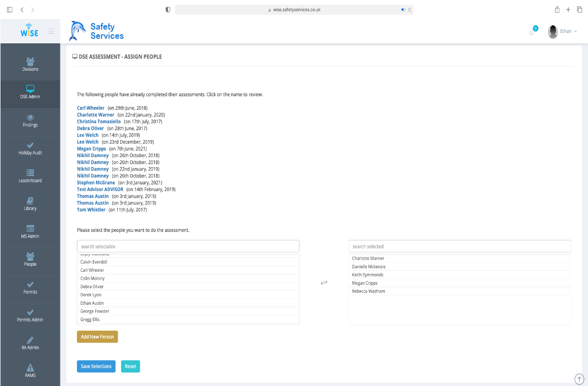Remove Charlotte Warner from selected list
588x386 pixels.
(460, 258)
